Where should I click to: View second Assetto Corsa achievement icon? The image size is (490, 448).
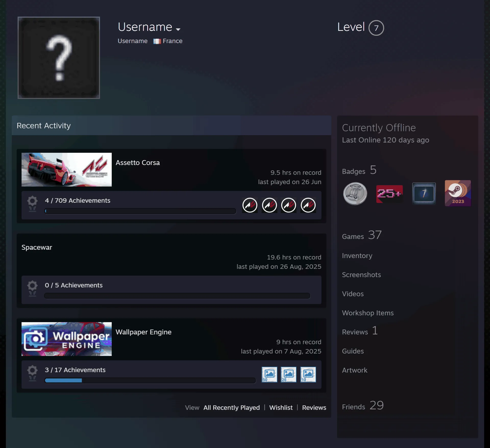269,205
